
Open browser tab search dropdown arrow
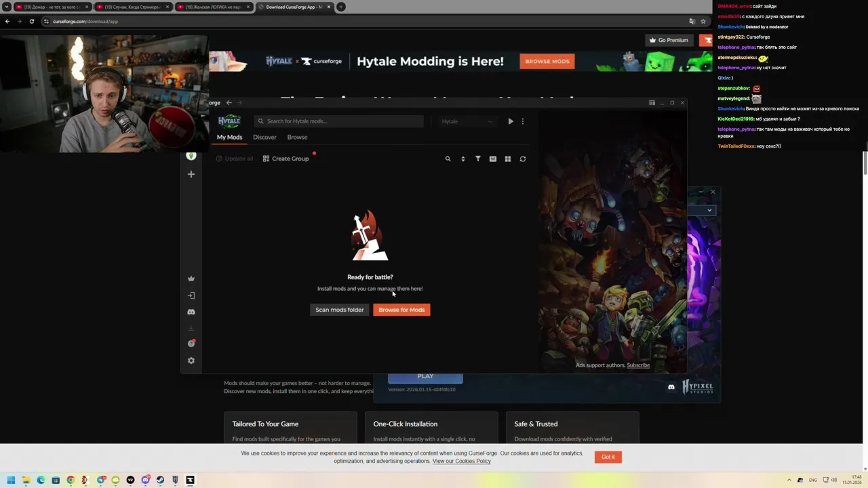tap(6, 7)
